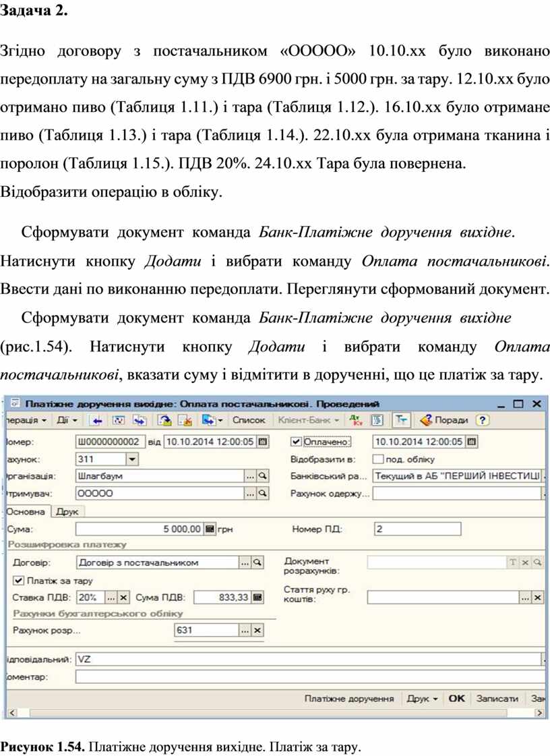Click the Список toolbar button

point(249,420)
